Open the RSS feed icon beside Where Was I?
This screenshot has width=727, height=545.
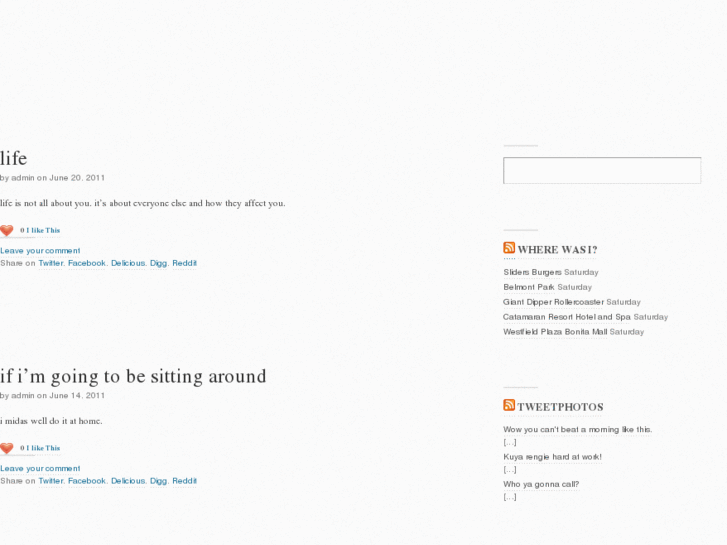pyautogui.click(x=509, y=248)
